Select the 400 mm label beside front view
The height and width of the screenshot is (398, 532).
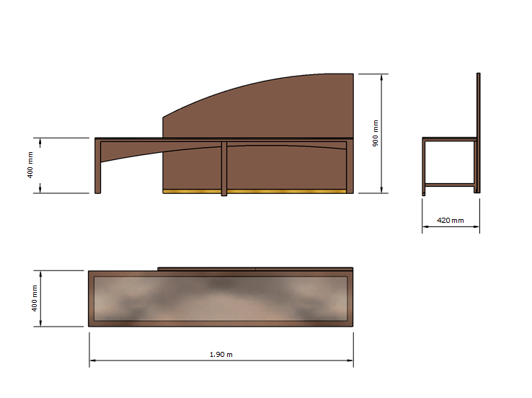[30, 165]
